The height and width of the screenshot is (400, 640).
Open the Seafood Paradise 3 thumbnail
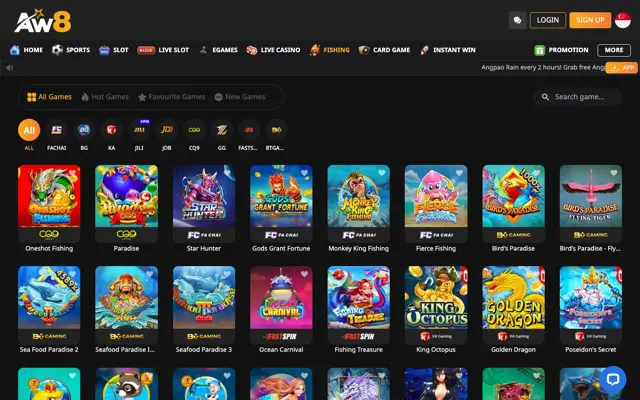(204, 298)
